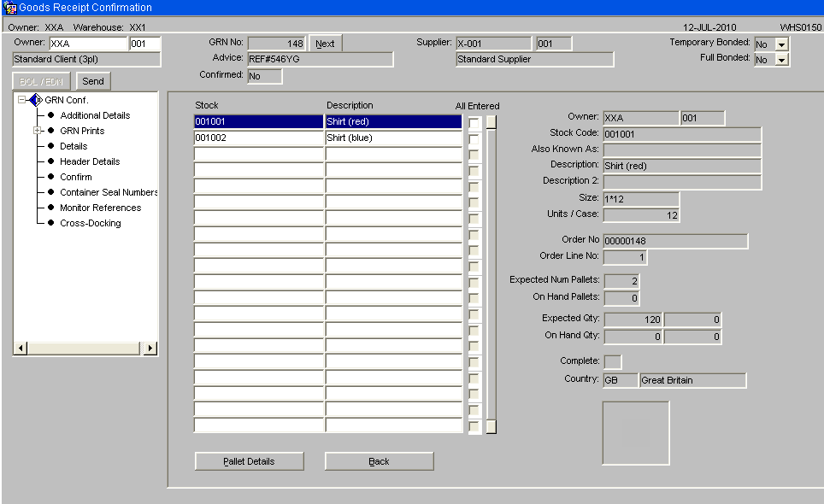Click the blue diamond icon beside GRN Conf.

click(36, 100)
